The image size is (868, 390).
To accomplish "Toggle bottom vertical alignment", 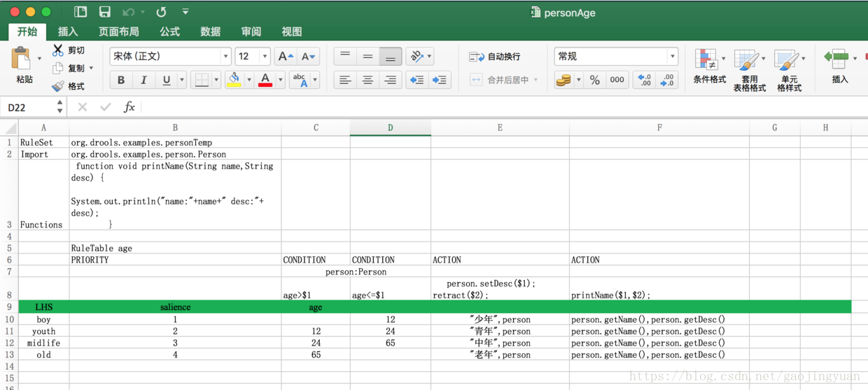I will pyautogui.click(x=391, y=56).
